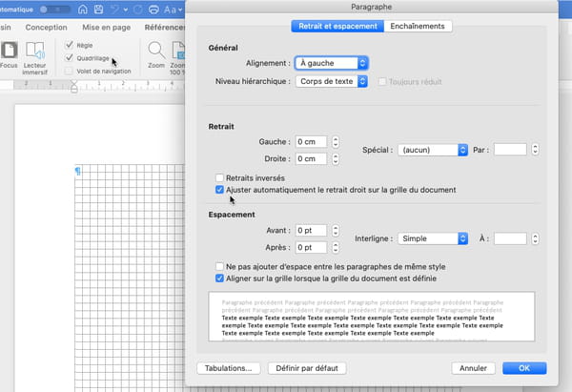
Task: Click the Tabulations... button
Action: [228, 367]
